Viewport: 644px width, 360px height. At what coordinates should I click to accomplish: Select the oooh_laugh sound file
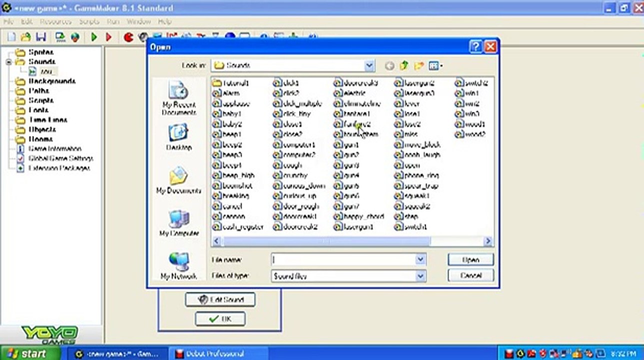click(417, 155)
